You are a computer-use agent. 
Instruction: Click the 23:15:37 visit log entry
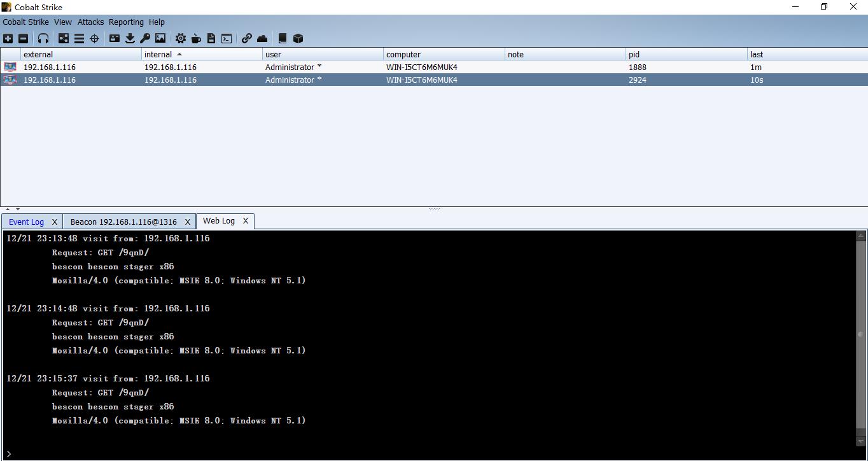point(108,378)
